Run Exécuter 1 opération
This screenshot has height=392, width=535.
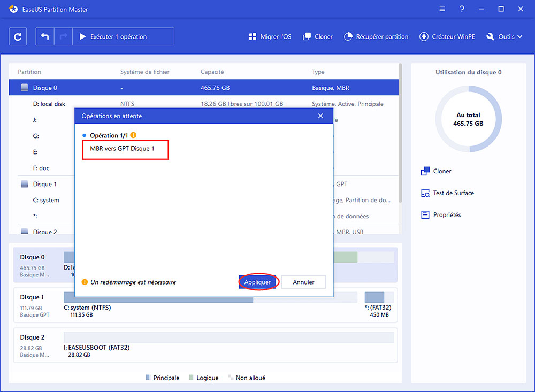tap(123, 36)
